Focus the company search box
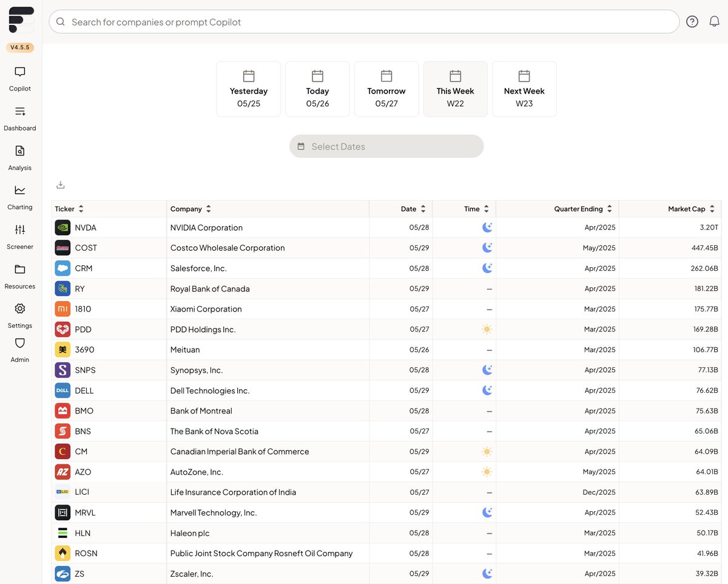728x584 pixels. 364,22
